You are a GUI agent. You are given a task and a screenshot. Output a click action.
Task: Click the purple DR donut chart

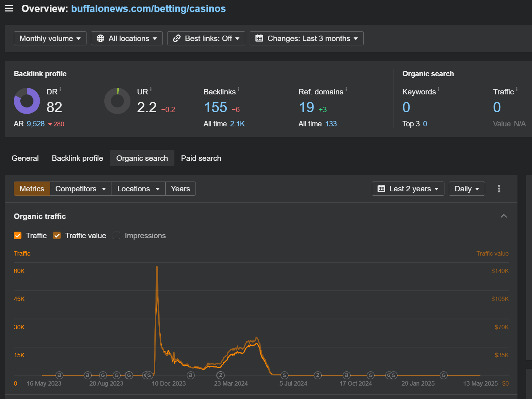(x=27, y=101)
